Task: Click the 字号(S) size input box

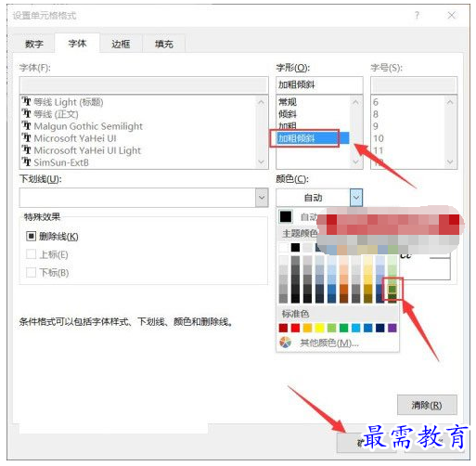Action: coord(414,84)
